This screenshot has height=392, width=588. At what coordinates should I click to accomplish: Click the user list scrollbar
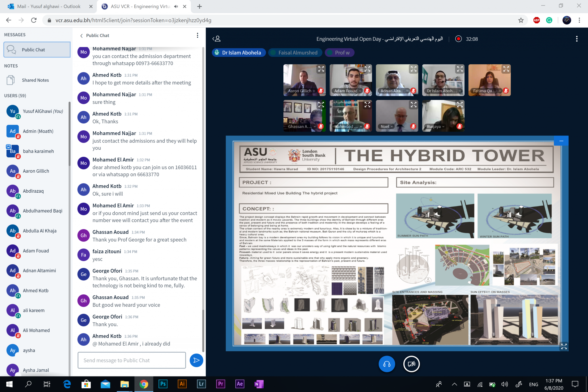point(69,134)
